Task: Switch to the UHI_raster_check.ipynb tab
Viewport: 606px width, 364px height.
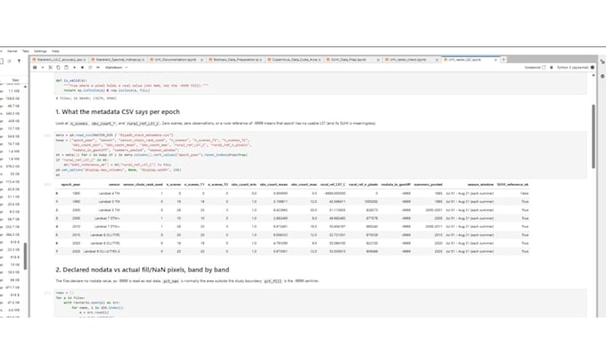Action: tap(411, 60)
